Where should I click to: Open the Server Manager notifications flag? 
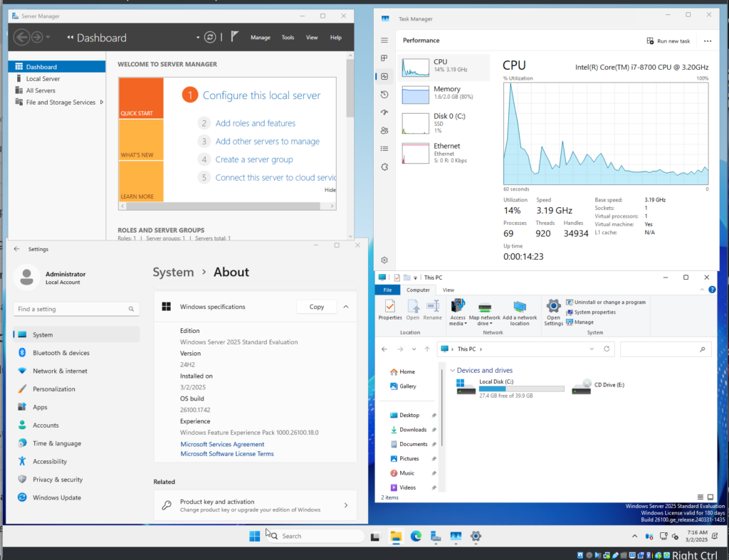[x=234, y=37]
